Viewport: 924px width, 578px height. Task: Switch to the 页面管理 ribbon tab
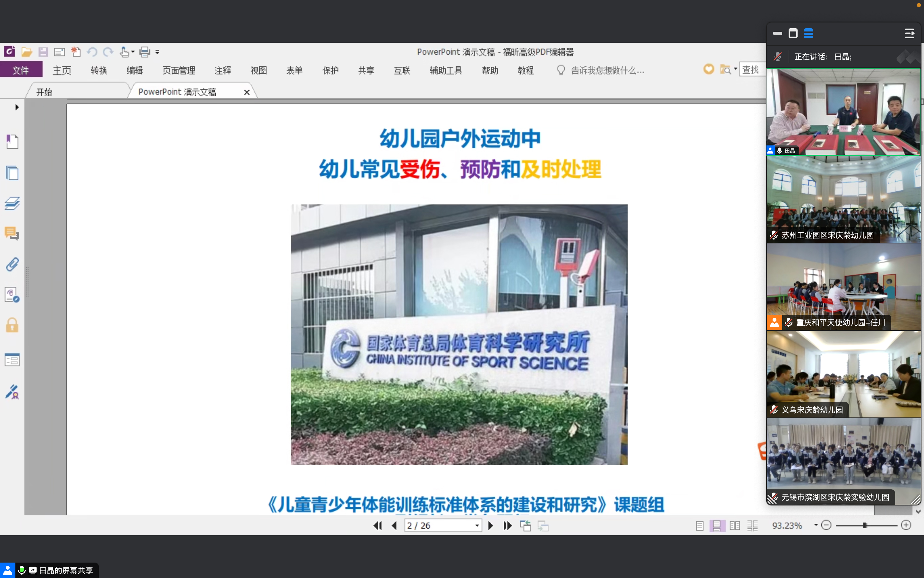point(179,70)
